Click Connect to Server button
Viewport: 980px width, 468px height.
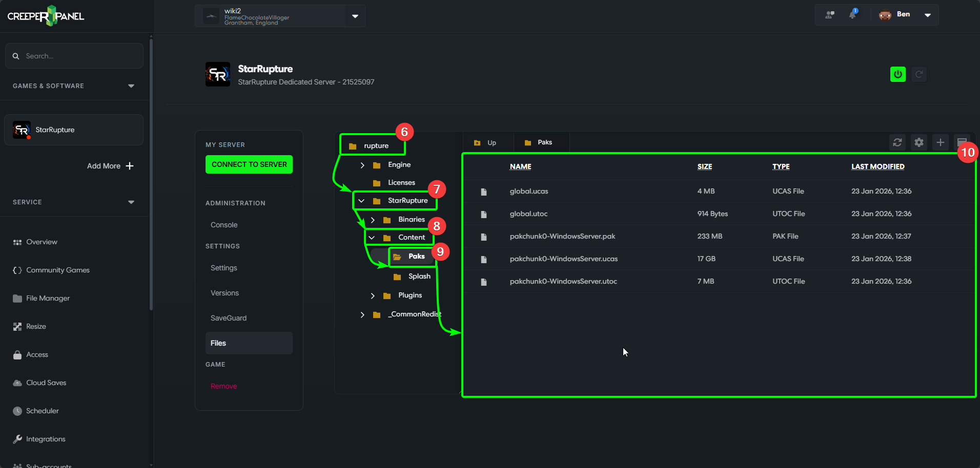click(249, 164)
